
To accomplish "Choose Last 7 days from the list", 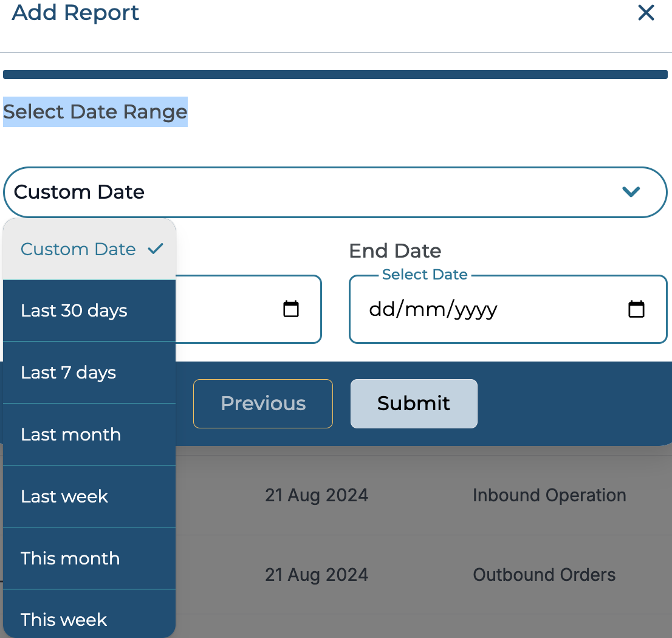I will coord(68,372).
